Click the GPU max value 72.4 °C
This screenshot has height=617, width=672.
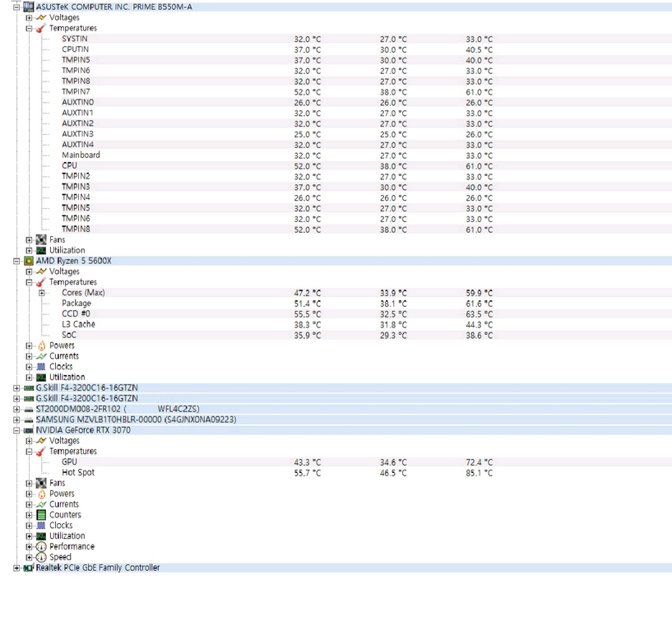(480, 462)
